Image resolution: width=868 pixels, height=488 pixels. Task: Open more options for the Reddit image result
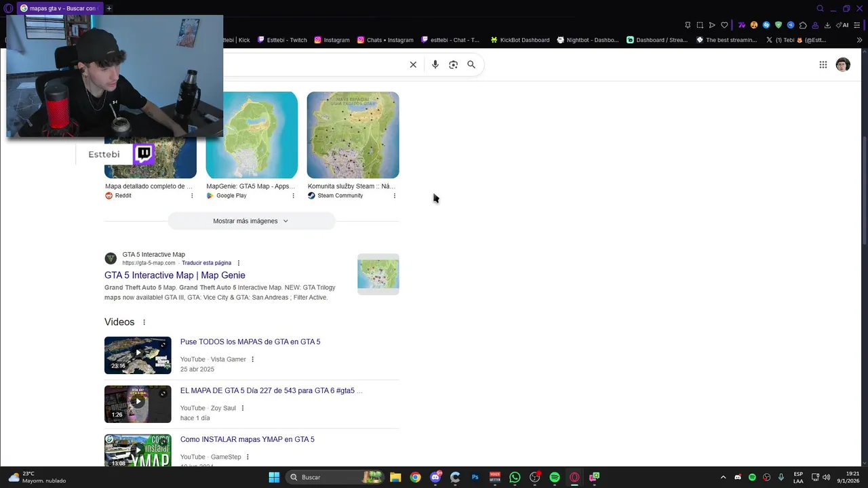click(x=192, y=196)
